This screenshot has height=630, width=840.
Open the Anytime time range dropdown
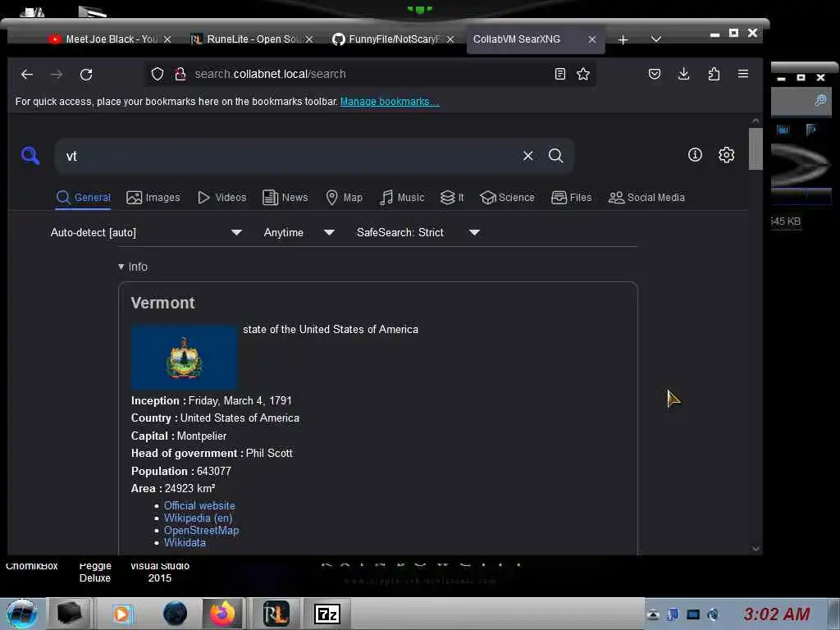[x=299, y=232]
